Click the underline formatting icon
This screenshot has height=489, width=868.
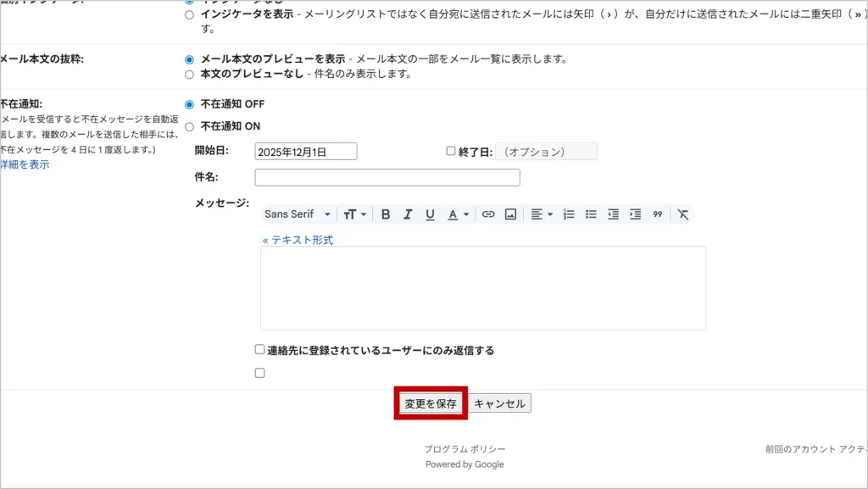point(430,214)
